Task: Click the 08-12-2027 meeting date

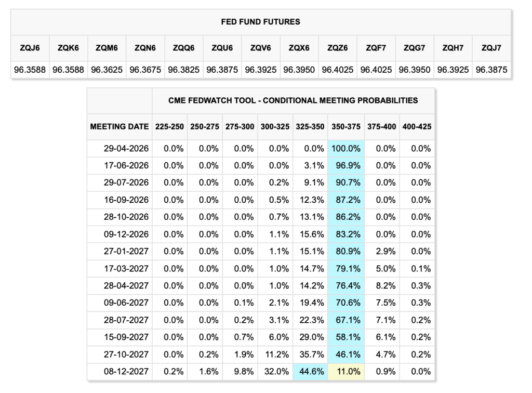Action: pyautogui.click(x=126, y=372)
